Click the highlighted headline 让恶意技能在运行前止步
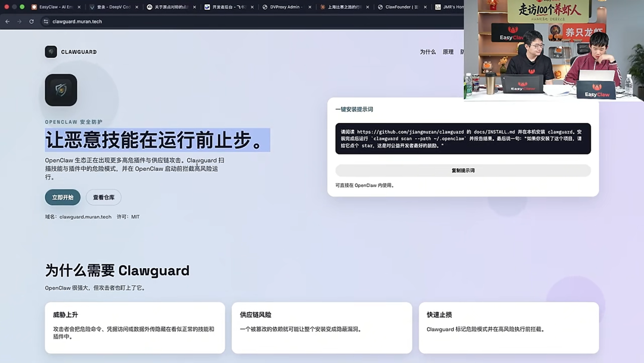Viewport: 644px width, 363px height. click(157, 140)
